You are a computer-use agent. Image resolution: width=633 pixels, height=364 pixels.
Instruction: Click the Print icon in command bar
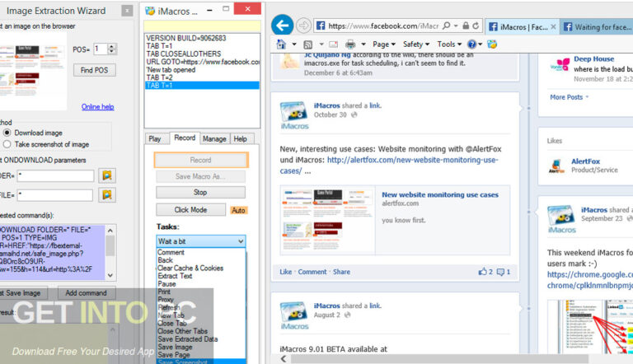(x=350, y=44)
